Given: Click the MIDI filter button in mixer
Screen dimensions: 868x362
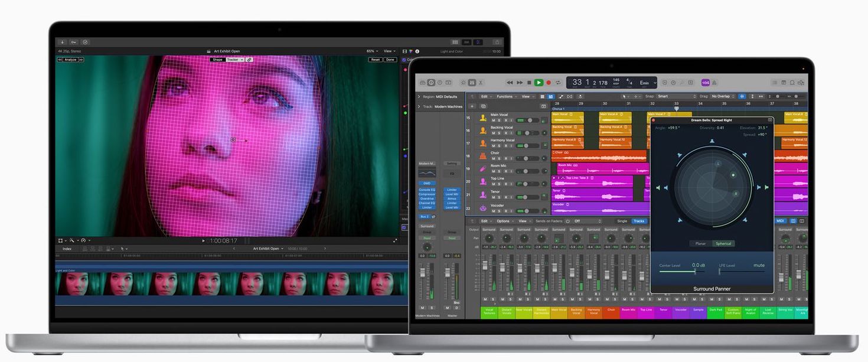Looking at the screenshot, I should 780,221.
